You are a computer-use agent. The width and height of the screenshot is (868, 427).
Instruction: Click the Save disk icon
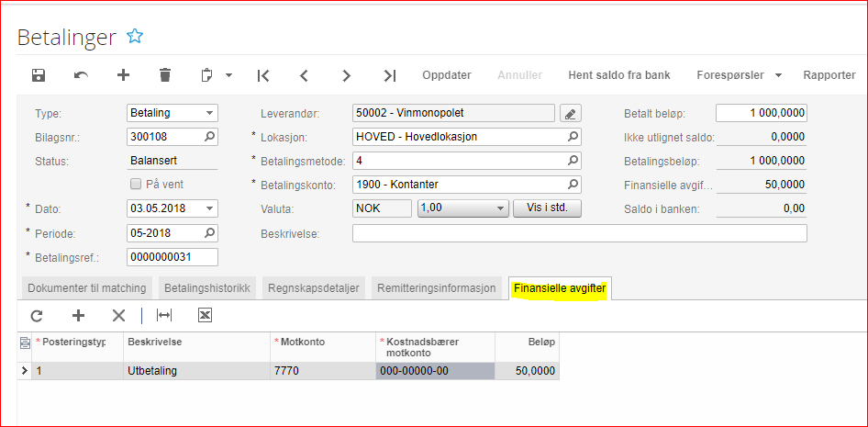[x=39, y=75]
